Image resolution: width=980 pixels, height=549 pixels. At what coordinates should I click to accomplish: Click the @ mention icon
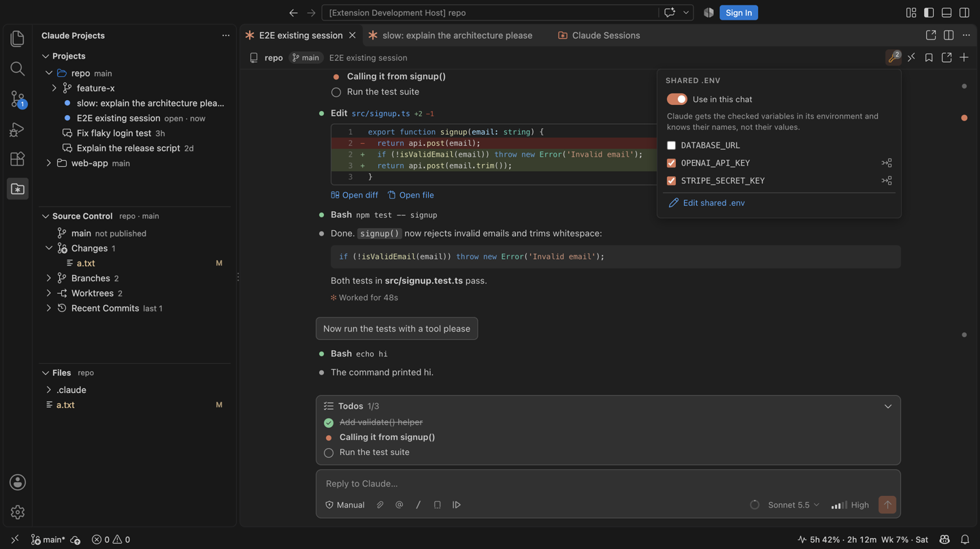click(399, 505)
